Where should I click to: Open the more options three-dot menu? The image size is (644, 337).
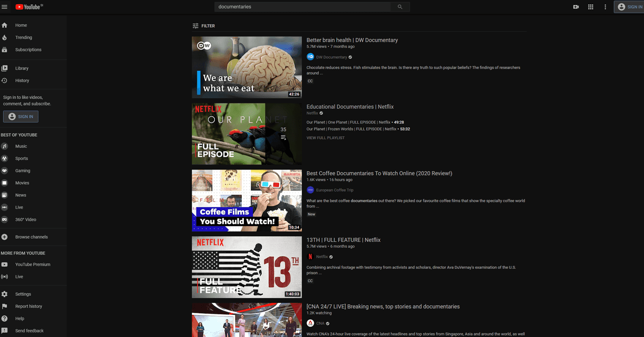coord(605,6)
